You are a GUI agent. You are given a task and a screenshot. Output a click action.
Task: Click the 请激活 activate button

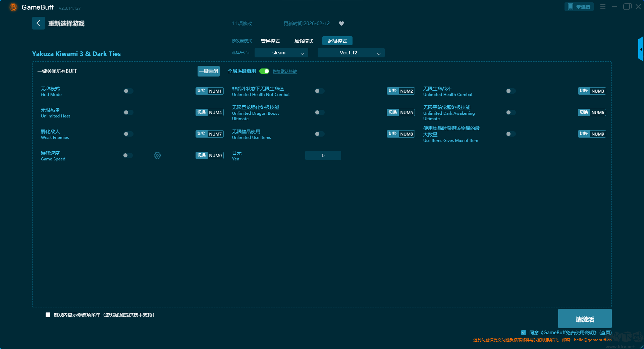pos(585,319)
